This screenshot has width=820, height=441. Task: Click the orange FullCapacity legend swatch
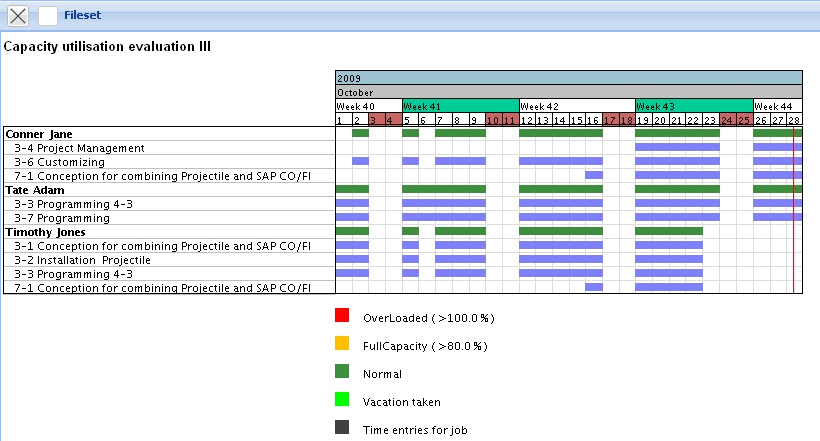[342, 345]
